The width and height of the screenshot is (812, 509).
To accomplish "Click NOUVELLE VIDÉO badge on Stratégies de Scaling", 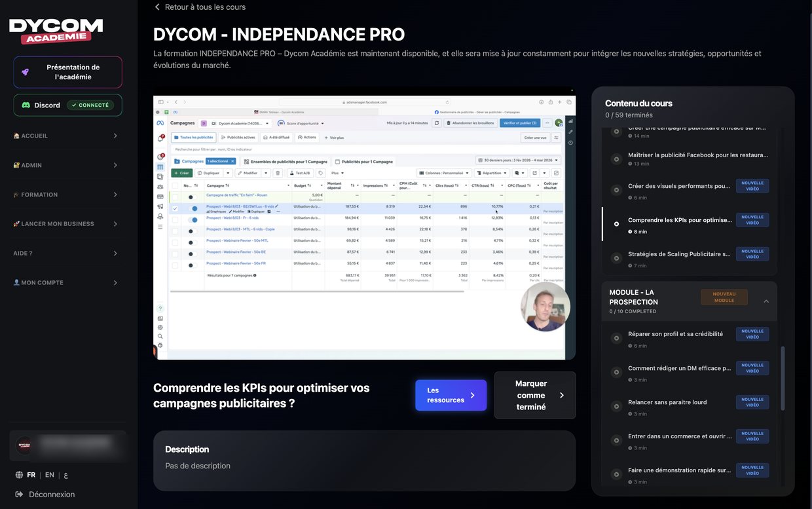I will click(x=752, y=254).
